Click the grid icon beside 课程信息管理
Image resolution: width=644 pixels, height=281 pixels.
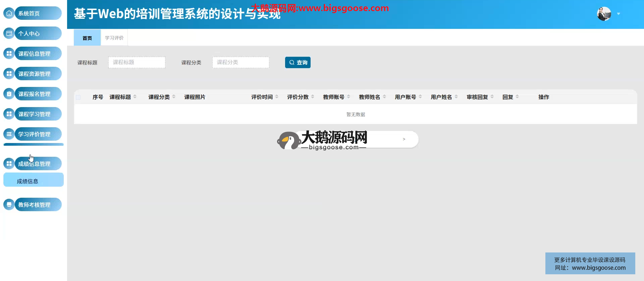pos(9,54)
